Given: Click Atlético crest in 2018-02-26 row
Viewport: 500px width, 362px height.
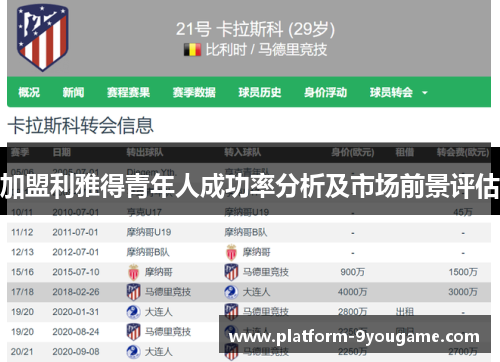Looking at the screenshot, I should [x=133, y=292].
